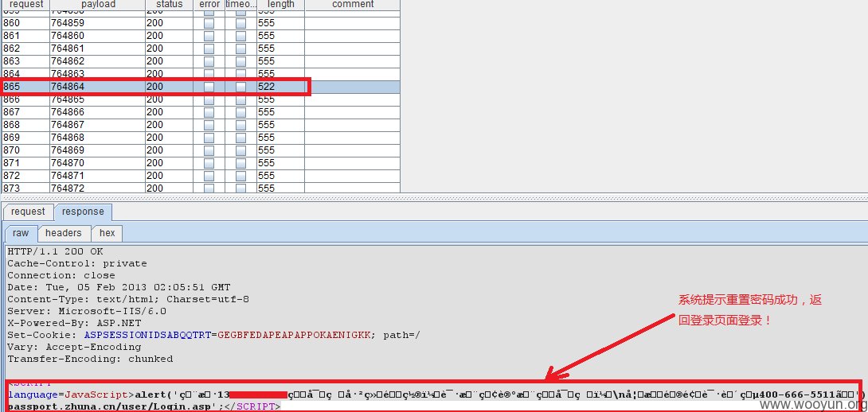The height and width of the screenshot is (412, 868).
Task: Place cursor on Transfer-Encoding: chunked line
Action: pos(90,360)
